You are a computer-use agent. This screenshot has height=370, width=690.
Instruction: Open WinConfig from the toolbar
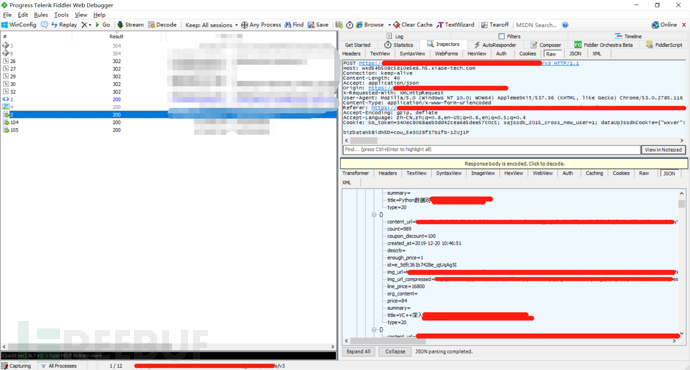[19, 25]
